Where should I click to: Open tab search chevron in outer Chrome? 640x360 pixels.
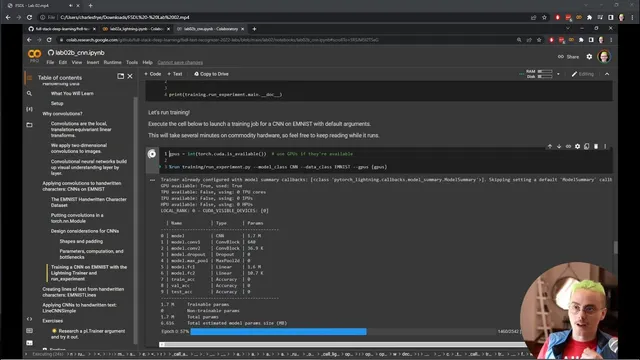click(x=586, y=5)
